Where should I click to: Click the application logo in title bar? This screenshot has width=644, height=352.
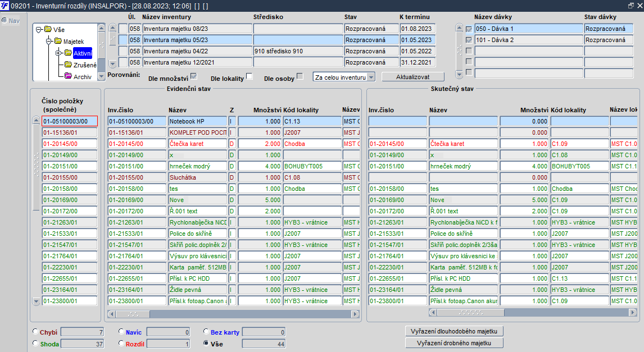[4, 6]
